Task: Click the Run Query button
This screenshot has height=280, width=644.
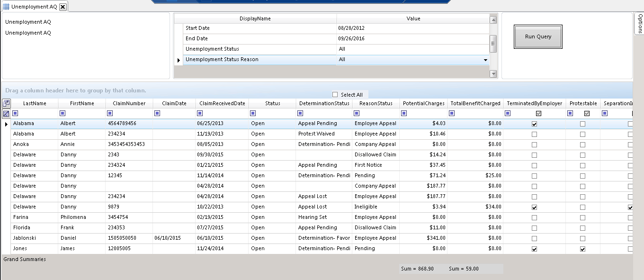Action: click(x=538, y=36)
